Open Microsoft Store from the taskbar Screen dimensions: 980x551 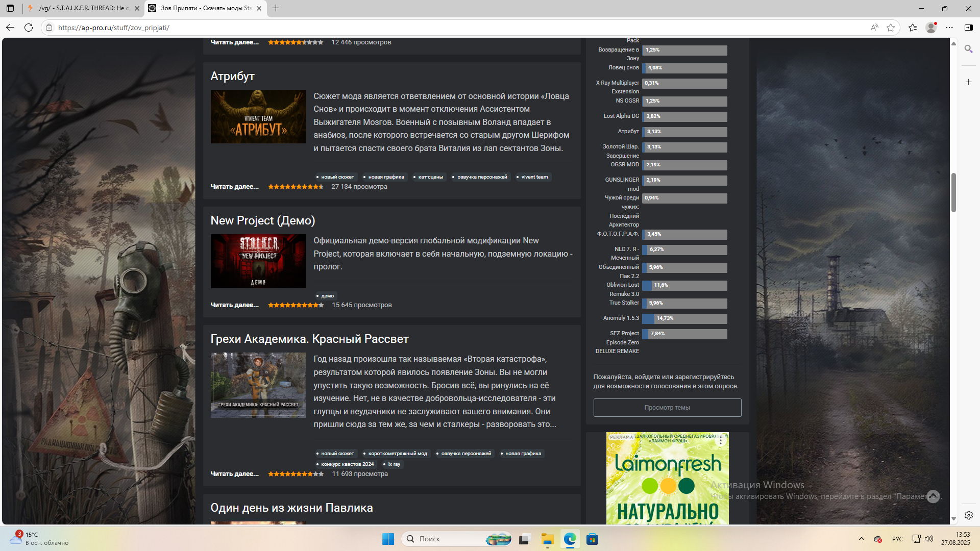tap(592, 539)
